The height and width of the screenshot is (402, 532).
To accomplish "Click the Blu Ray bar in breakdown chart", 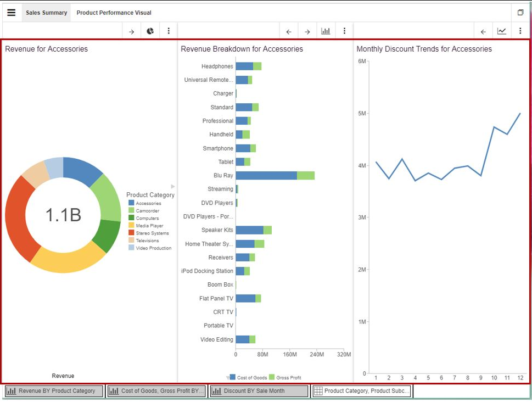I will tap(275, 176).
